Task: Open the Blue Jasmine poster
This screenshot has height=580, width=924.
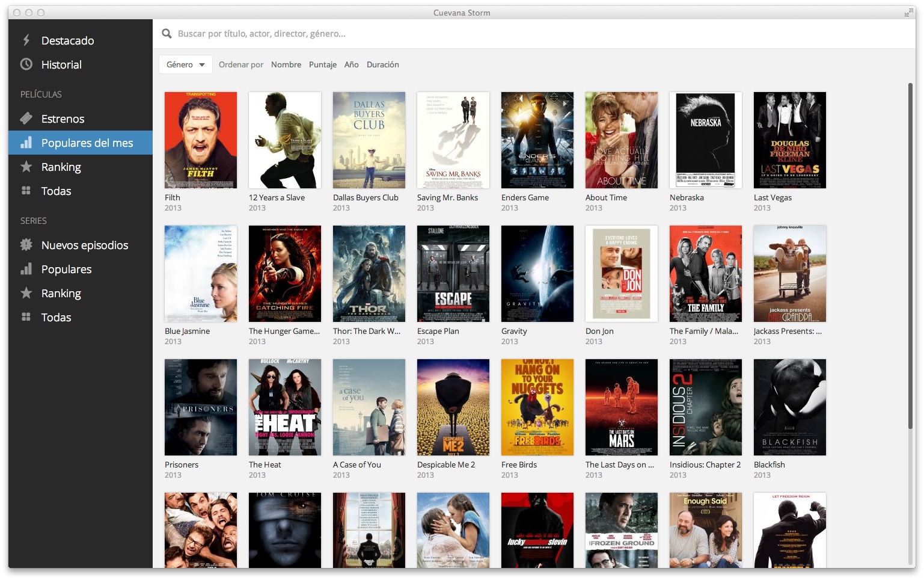Action: (201, 274)
